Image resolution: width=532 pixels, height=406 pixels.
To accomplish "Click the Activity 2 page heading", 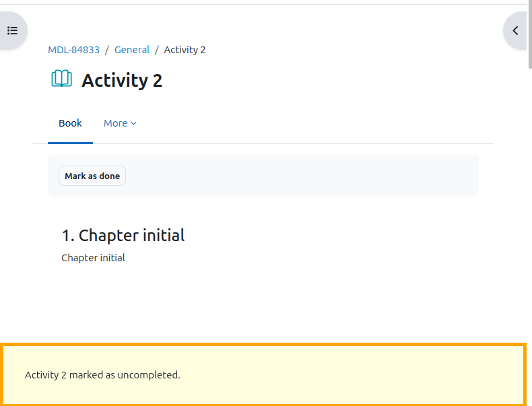I will 122,80.
